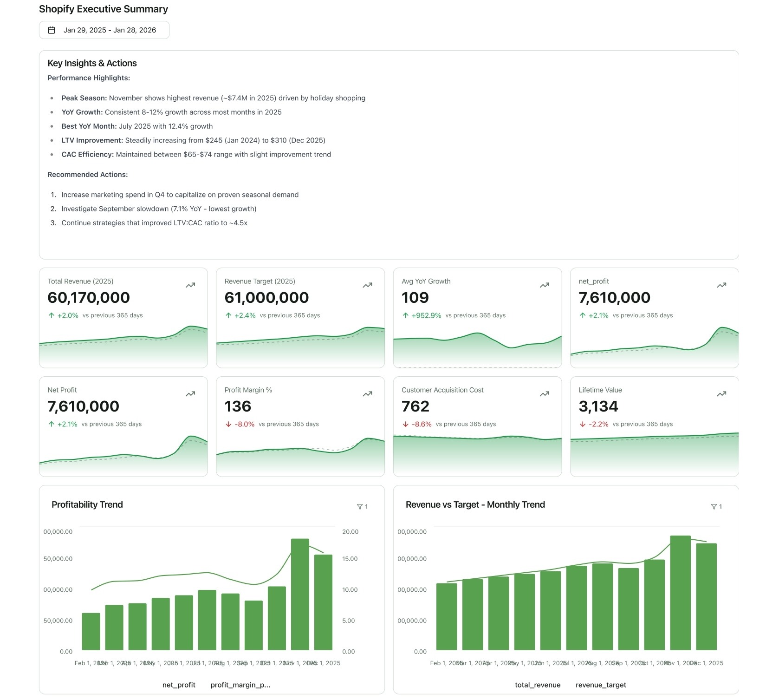Toggle net_profit series in legend
Viewport: 766px width, 700px height.
pos(179,685)
